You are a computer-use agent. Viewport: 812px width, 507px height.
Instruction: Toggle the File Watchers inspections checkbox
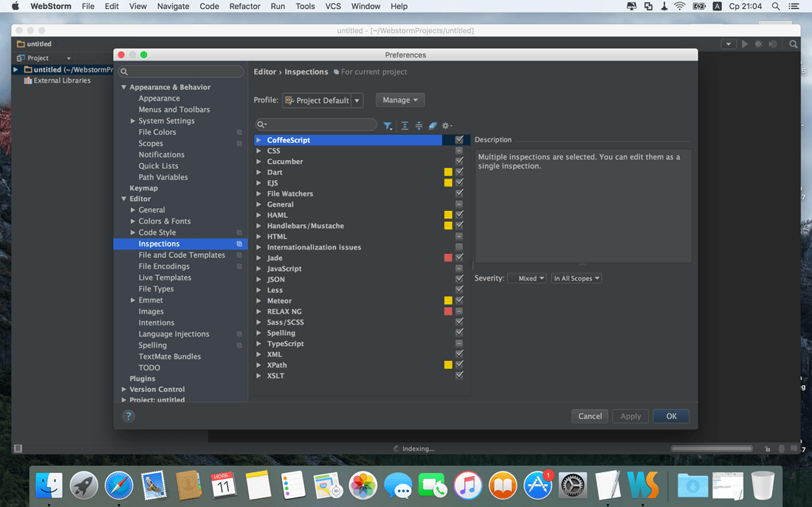tap(459, 193)
